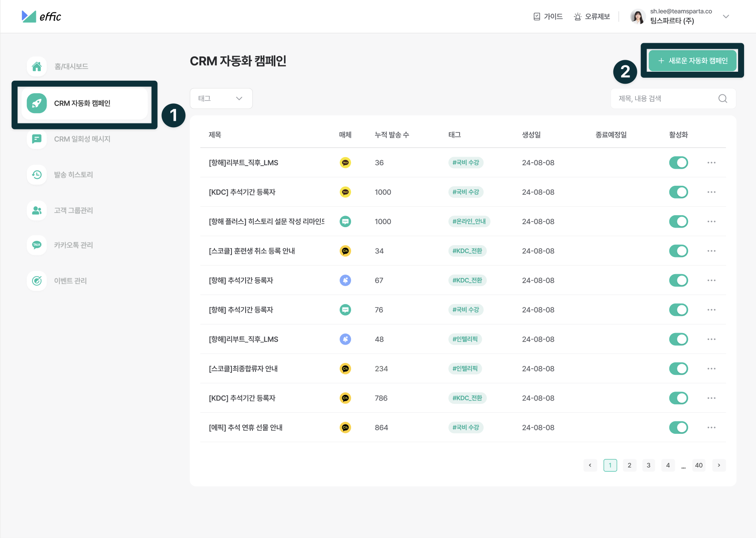Click the CRM one-time message chat icon
756x538 pixels.
(x=37, y=139)
